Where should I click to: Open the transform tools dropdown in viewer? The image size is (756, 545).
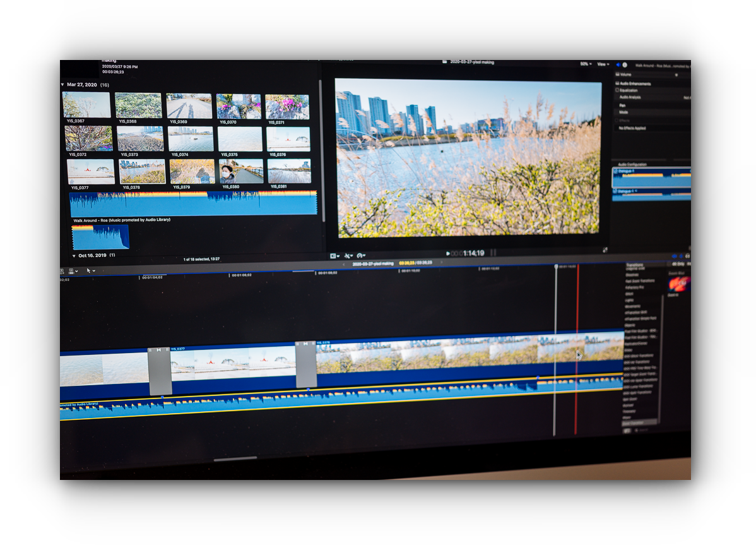(x=348, y=256)
